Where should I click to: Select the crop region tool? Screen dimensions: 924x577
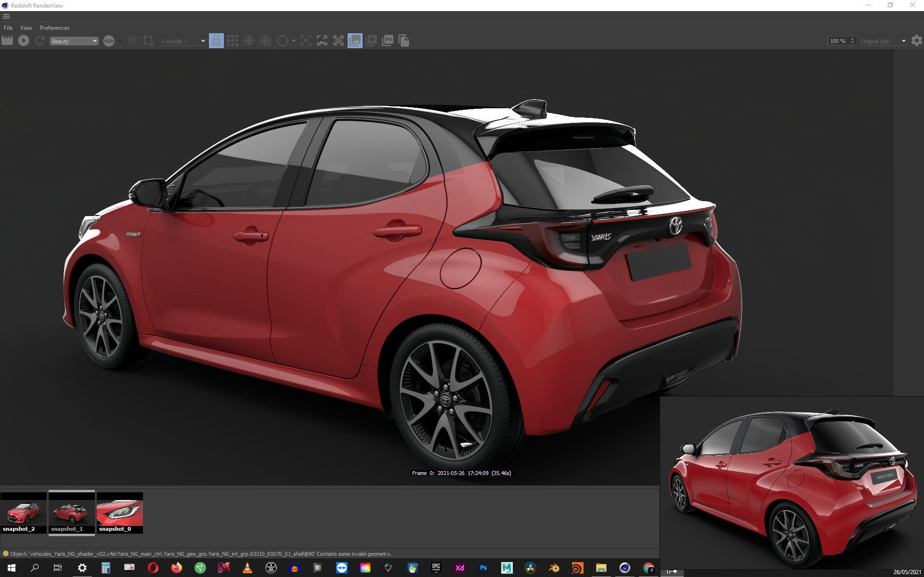[148, 41]
